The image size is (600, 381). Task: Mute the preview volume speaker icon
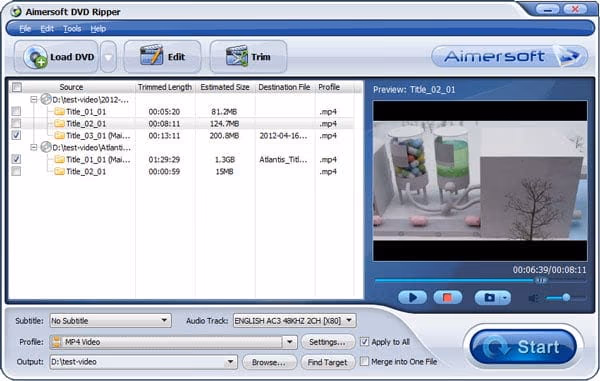[x=533, y=298]
